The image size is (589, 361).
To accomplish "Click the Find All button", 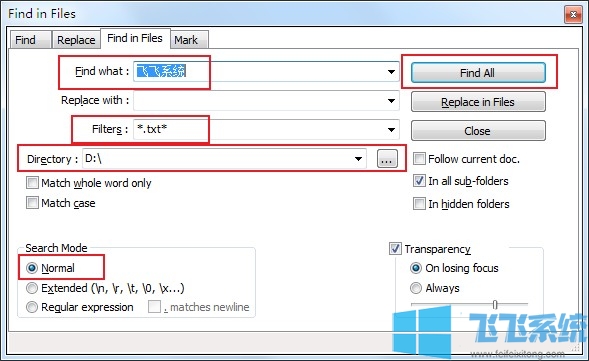I will [478, 73].
